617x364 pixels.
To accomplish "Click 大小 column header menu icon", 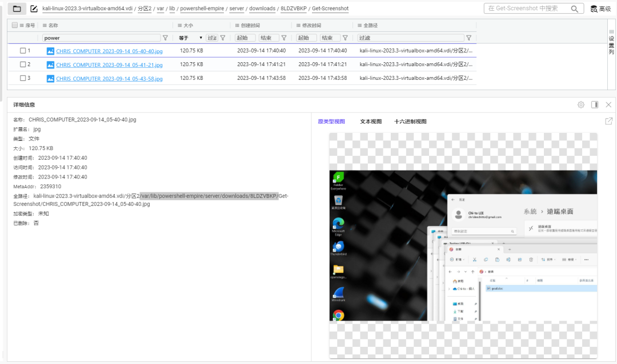I will 180,25.
